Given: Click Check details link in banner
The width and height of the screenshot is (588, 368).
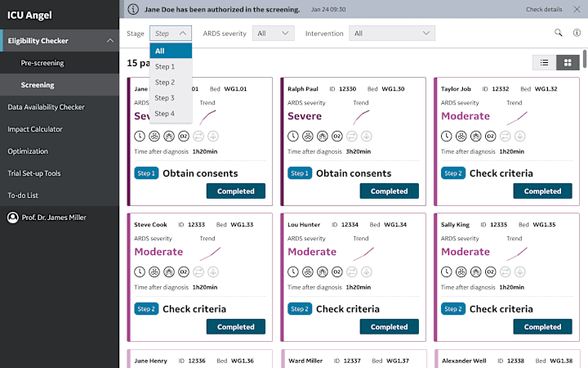Looking at the screenshot, I should [544, 9].
